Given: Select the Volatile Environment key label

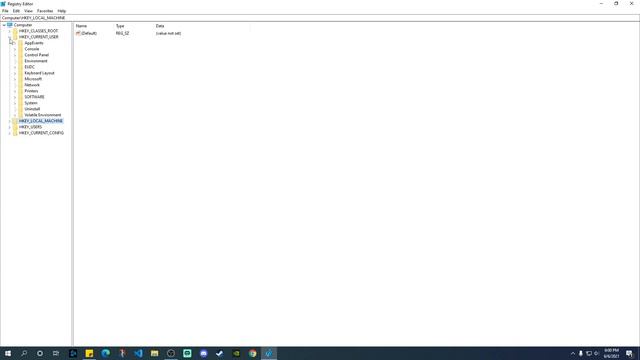Looking at the screenshot, I should (43, 115).
